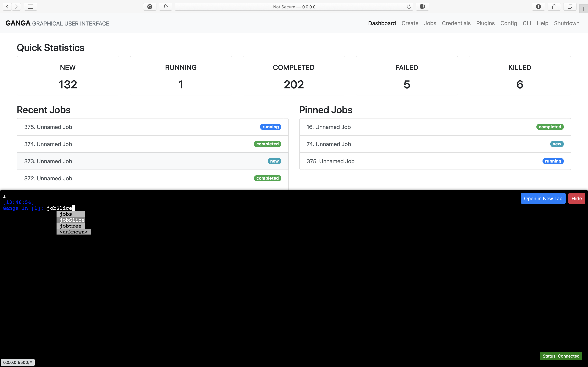This screenshot has height=367, width=588.
Task: Click the Grammarly extension icon
Action: click(x=149, y=7)
